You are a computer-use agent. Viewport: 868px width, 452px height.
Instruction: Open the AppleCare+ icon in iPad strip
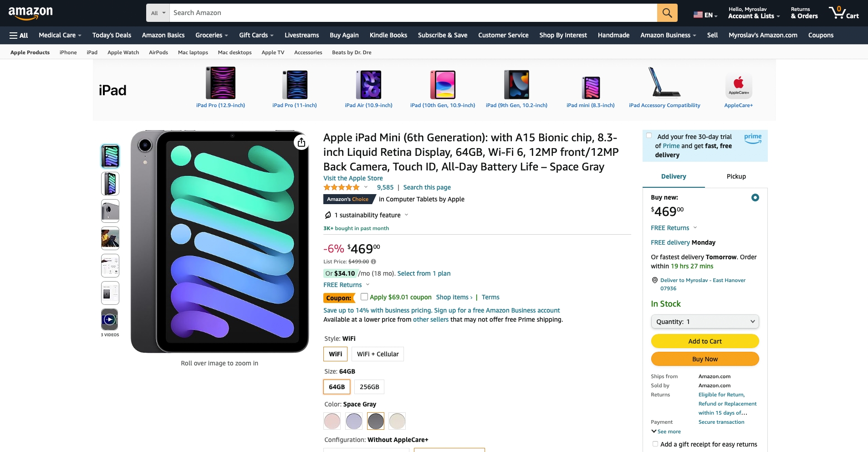pos(738,86)
